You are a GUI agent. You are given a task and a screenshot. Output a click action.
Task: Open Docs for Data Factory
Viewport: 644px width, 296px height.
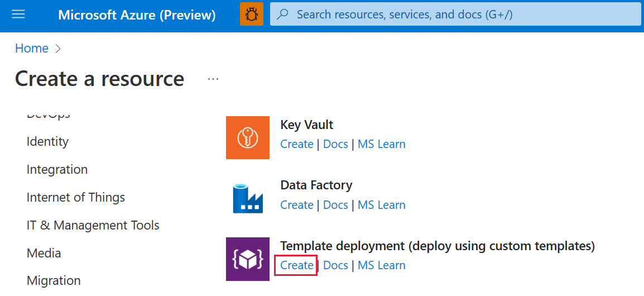pos(335,205)
